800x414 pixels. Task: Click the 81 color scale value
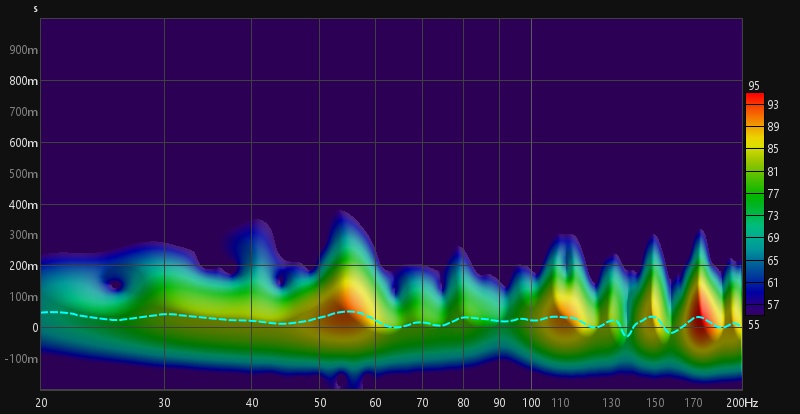pyautogui.click(x=772, y=172)
